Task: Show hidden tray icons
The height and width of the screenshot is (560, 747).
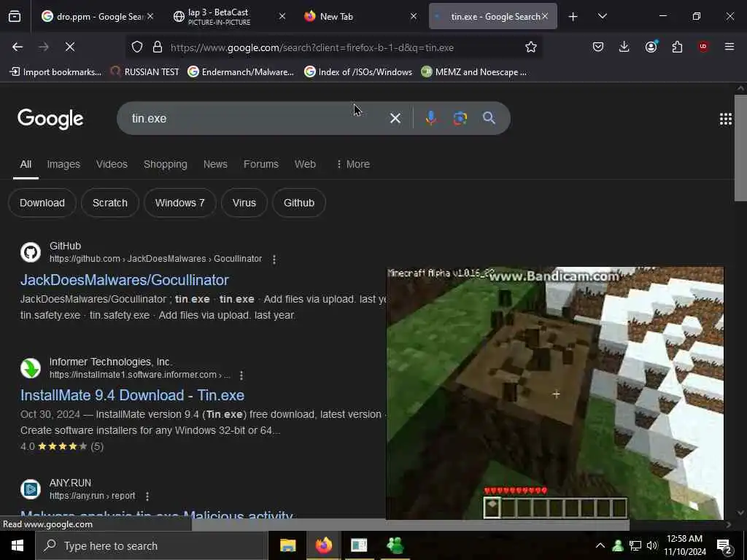Action: (600, 545)
